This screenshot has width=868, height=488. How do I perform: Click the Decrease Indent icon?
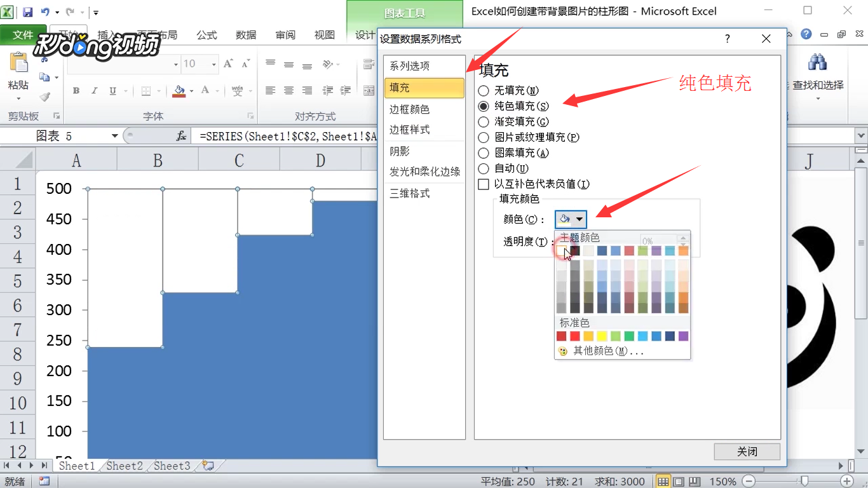tap(328, 91)
